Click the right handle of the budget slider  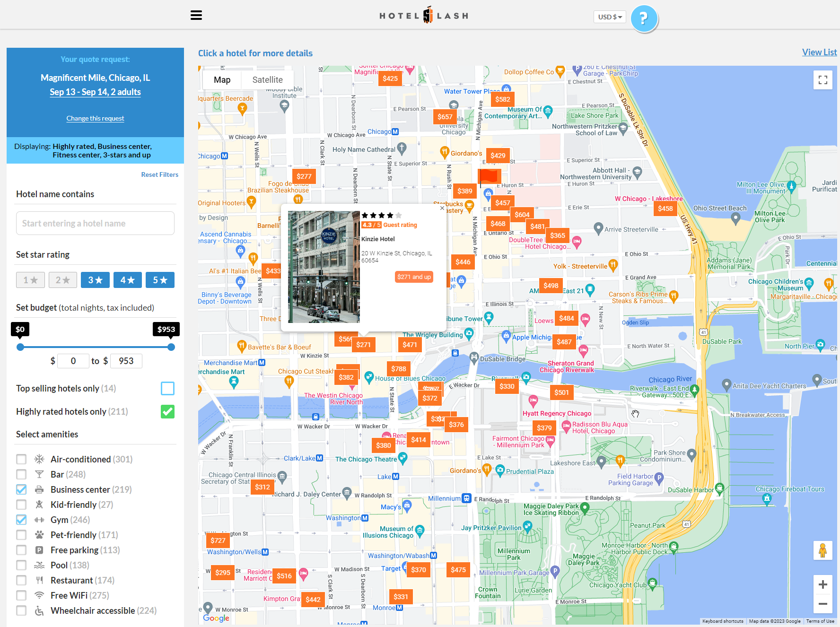coord(170,347)
